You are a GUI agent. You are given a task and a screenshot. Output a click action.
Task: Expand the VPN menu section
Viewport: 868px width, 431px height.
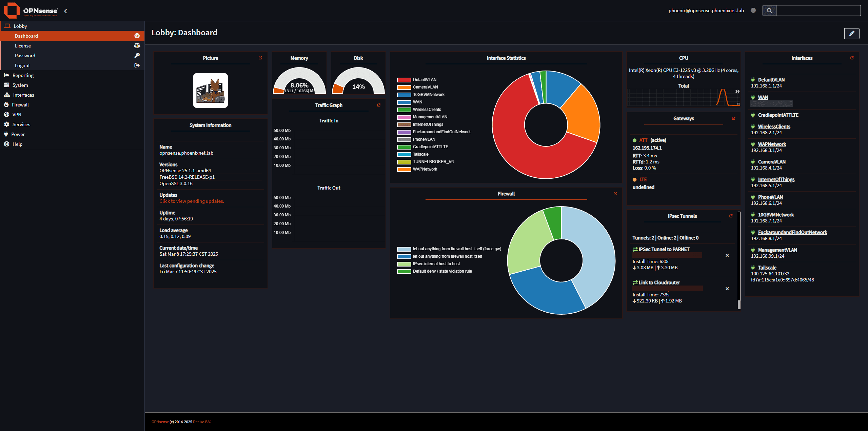point(17,115)
